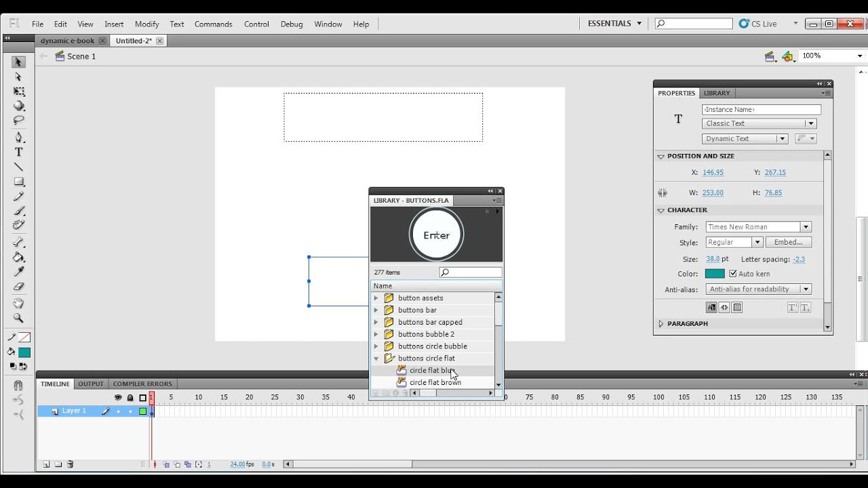This screenshot has height=488, width=868.
Task: Open the Modify menu
Action: click(x=146, y=24)
